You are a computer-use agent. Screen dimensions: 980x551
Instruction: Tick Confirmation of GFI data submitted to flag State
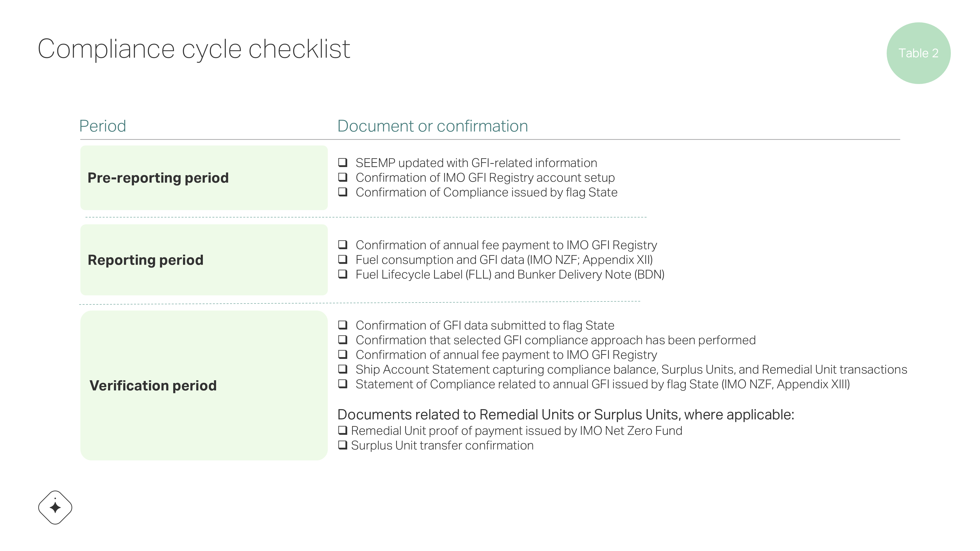343,325
